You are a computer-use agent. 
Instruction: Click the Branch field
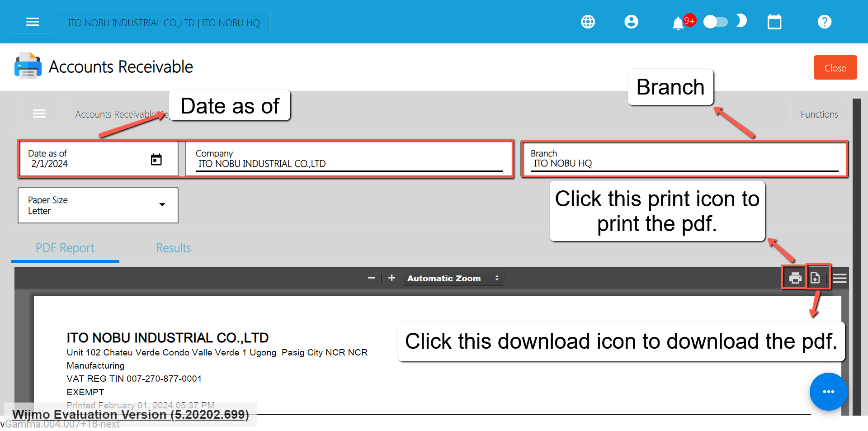point(684,159)
